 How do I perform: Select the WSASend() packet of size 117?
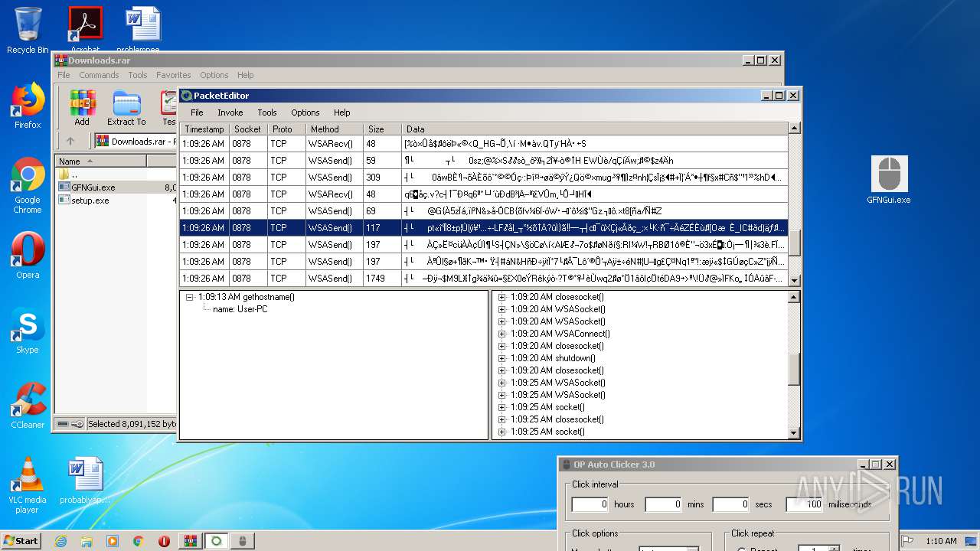tap(484, 227)
